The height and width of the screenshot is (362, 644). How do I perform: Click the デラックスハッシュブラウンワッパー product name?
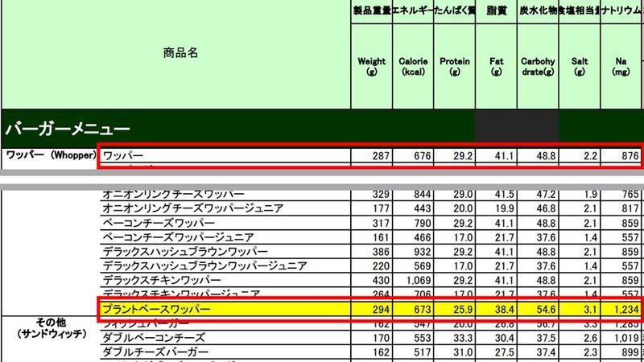coord(185,251)
